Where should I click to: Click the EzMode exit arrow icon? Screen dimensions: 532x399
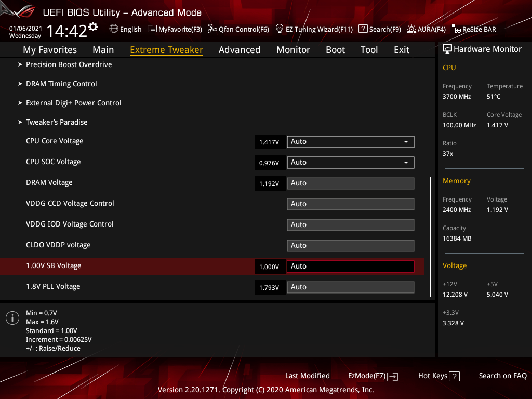(393, 376)
